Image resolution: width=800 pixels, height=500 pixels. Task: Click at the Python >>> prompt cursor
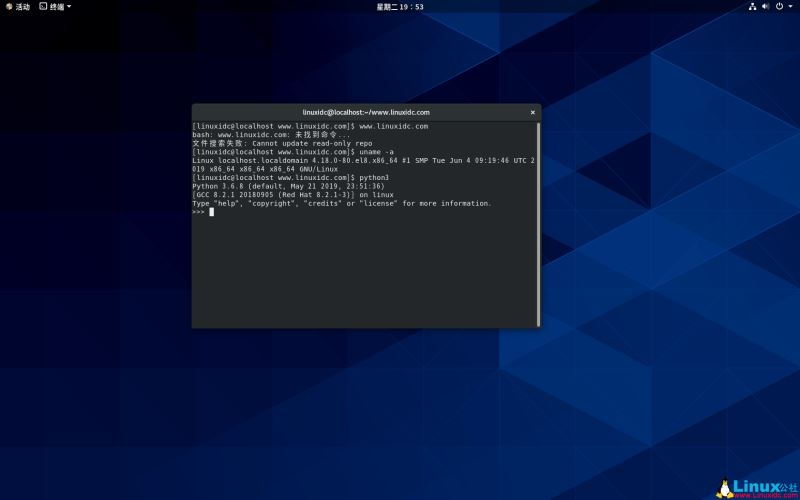pos(211,212)
